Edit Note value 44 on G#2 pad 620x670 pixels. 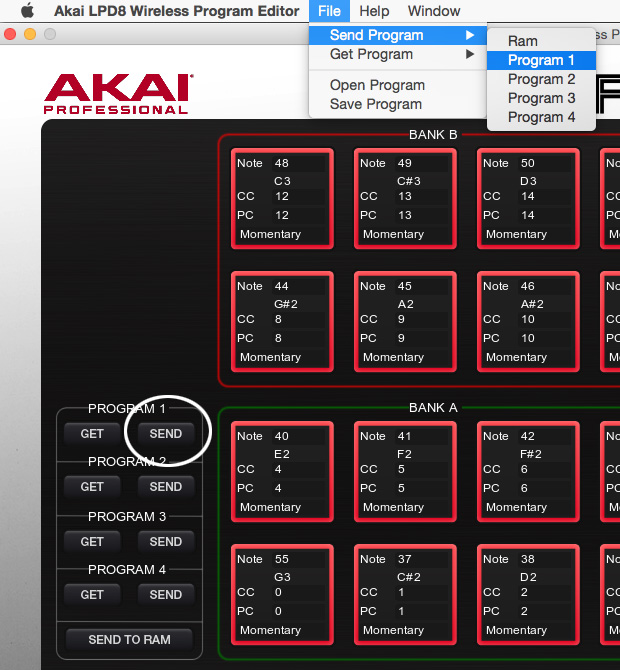pos(299,286)
